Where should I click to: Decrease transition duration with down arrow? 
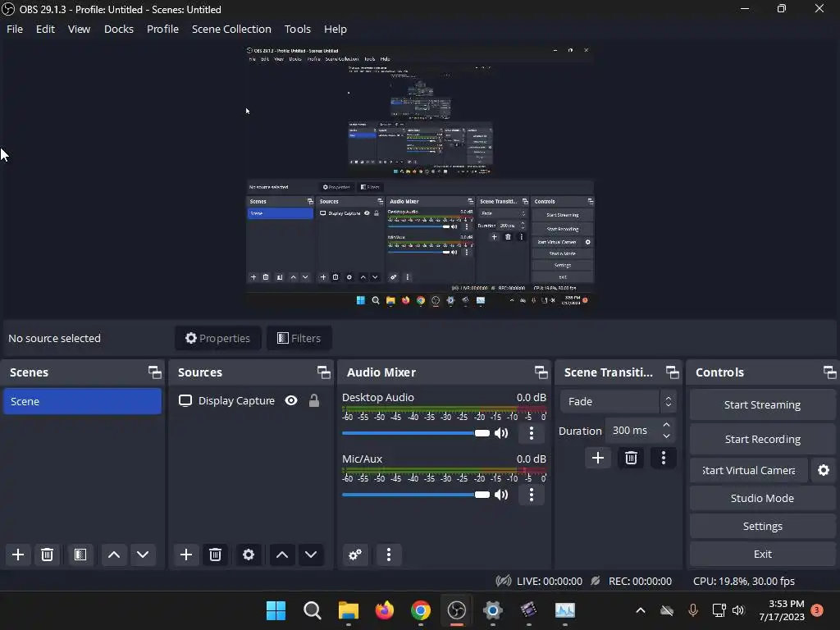666,436
